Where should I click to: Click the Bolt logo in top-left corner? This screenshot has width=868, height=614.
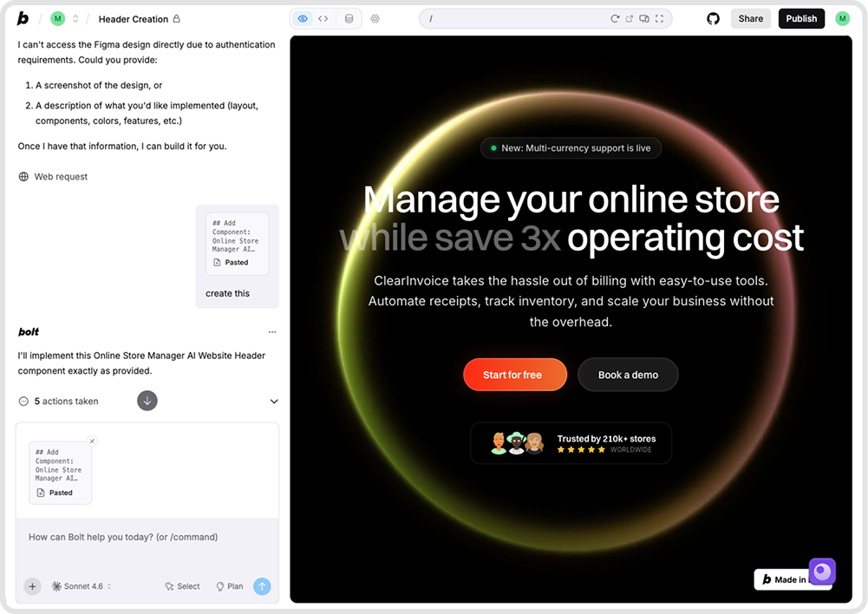point(23,18)
